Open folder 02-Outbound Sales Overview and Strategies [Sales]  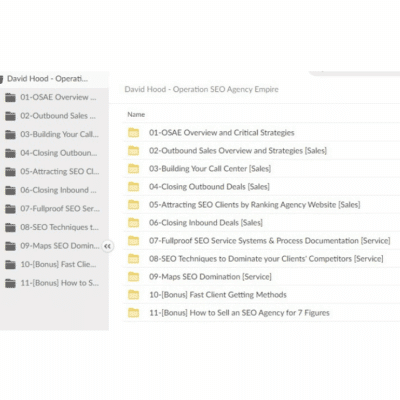tap(238, 151)
